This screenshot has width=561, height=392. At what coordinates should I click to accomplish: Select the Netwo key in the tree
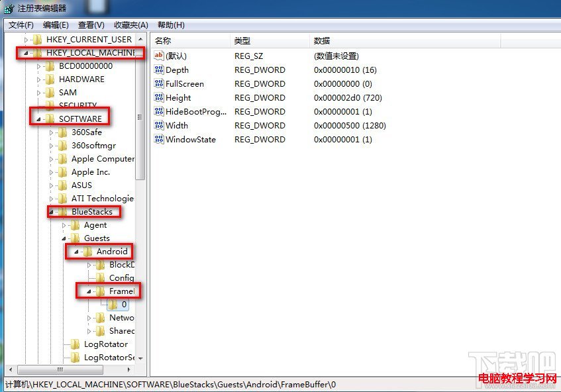click(x=122, y=318)
